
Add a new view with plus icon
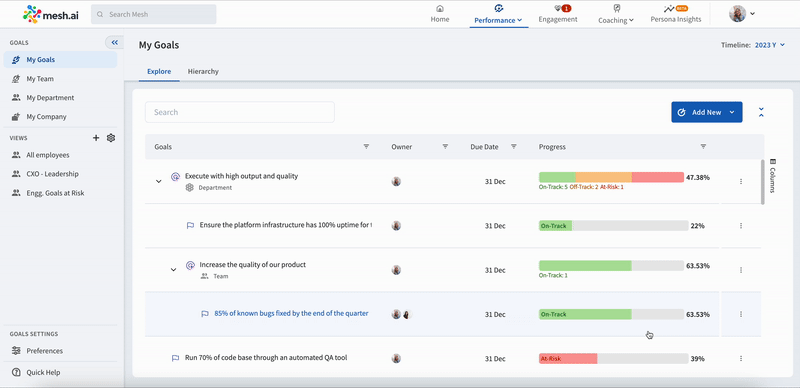(x=96, y=138)
